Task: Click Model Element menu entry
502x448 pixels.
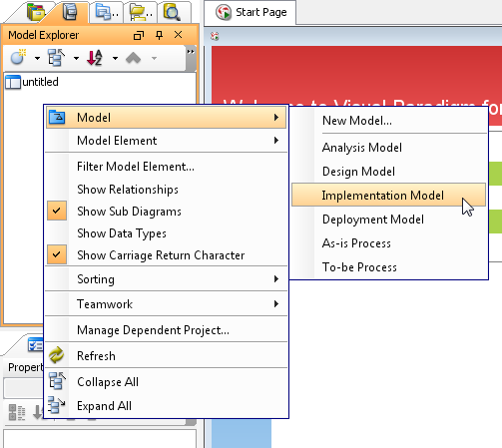Action: pos(166,141)
